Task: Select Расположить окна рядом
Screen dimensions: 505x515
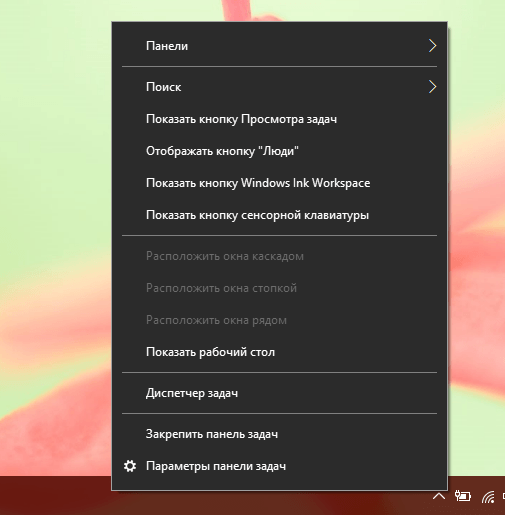Action: click(279, 320)
